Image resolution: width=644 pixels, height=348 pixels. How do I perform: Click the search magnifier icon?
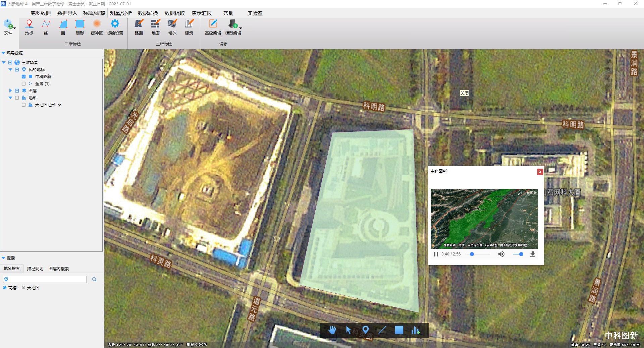click(x=94, y=279)
